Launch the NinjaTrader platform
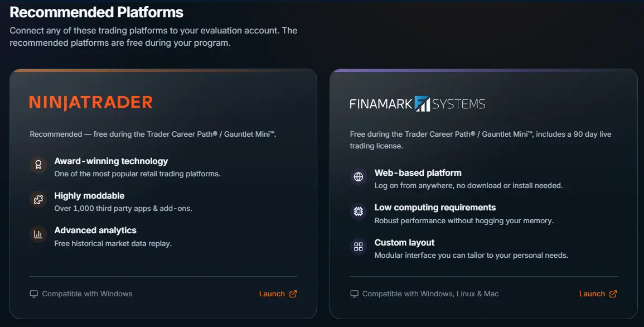This screenshot has height=327, width=644. coord(273,293)
